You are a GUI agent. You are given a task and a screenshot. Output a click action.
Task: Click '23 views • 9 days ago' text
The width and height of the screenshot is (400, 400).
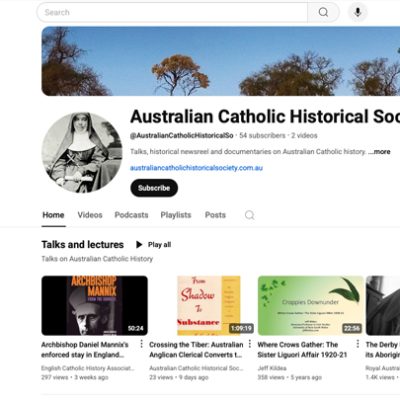click(179, 378)
